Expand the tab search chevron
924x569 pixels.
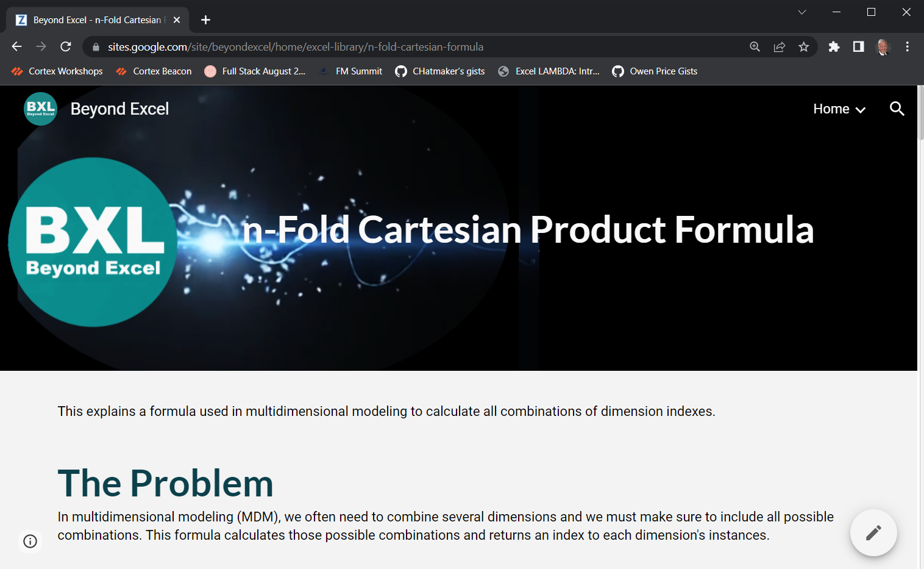[x=802, y=12]
